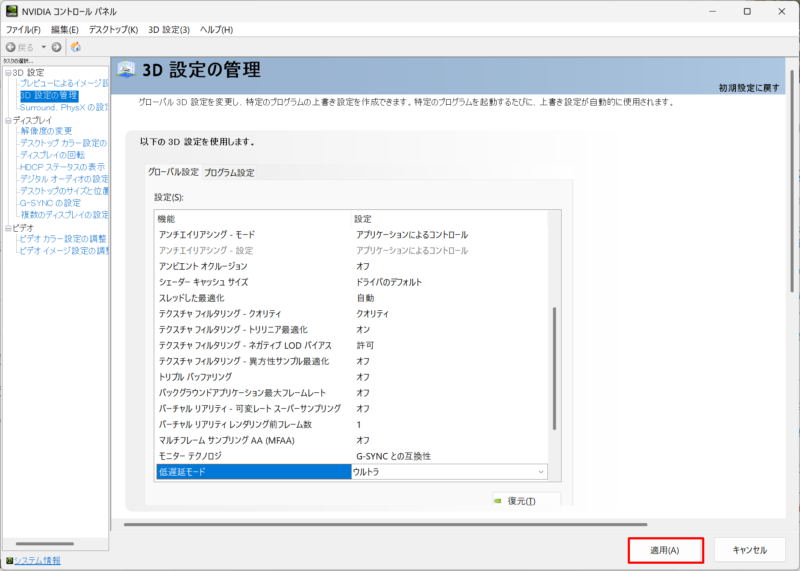The width and height of the screenshot is (800, 571).
Task: Click the settings list vertical scrollbar
Action: (x=554, y=368)
